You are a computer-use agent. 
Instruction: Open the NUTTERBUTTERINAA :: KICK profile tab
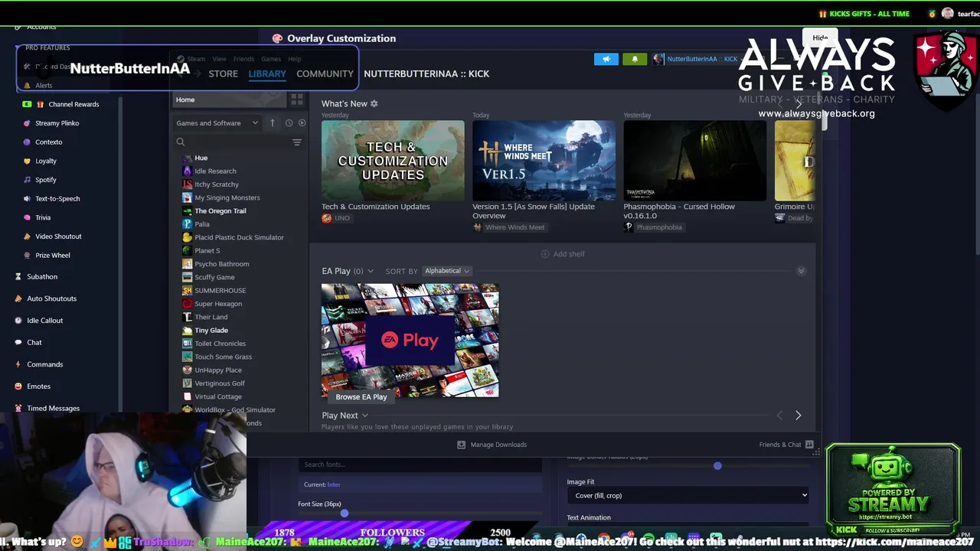coord(426,73)
